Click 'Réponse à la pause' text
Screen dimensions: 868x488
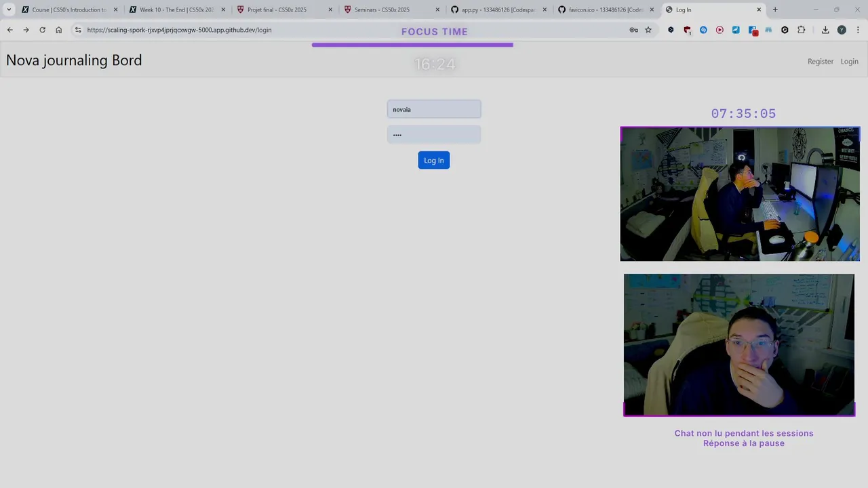(744, 443)
